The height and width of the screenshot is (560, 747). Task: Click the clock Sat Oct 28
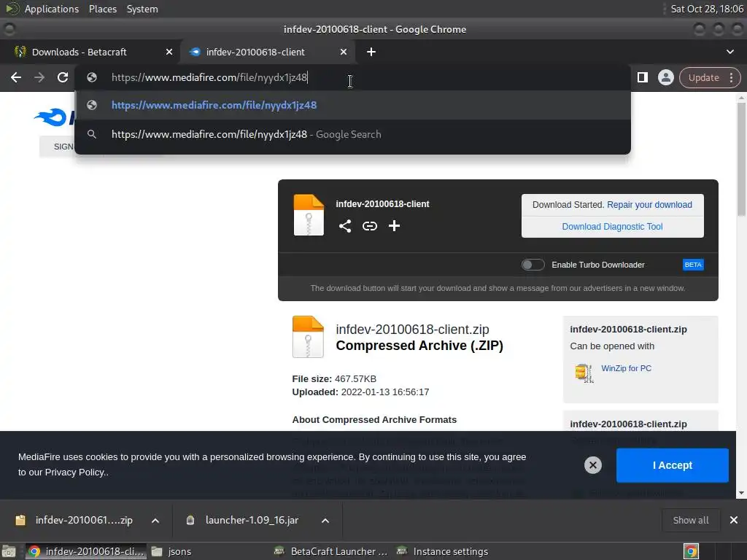[x=707, y=9]
